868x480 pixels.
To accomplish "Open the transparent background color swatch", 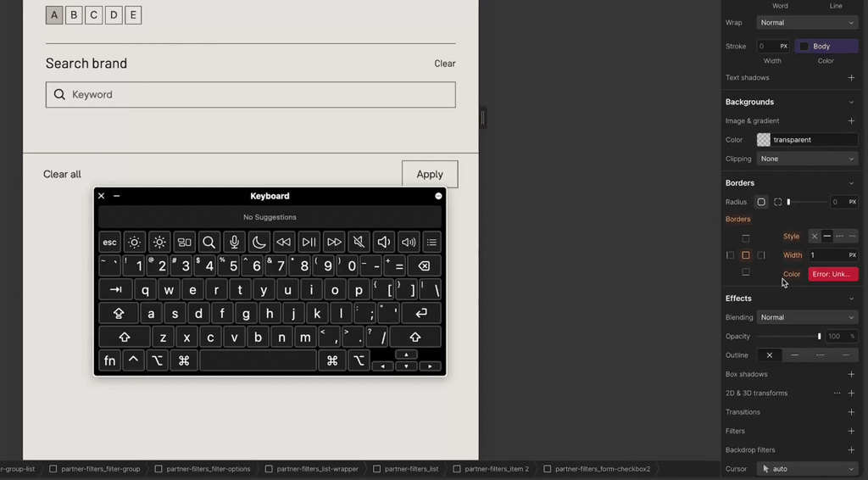I will [764, 140].
